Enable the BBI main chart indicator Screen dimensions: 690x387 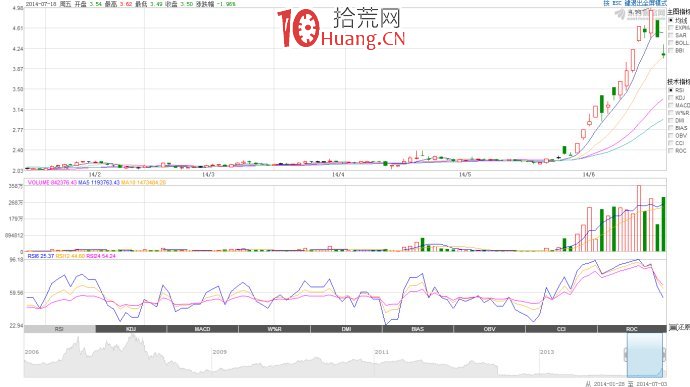pyautogui.click(x=671, y=50)
